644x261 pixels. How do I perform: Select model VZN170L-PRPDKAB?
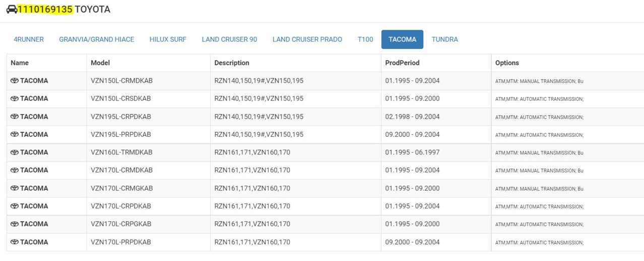(121, 242)
